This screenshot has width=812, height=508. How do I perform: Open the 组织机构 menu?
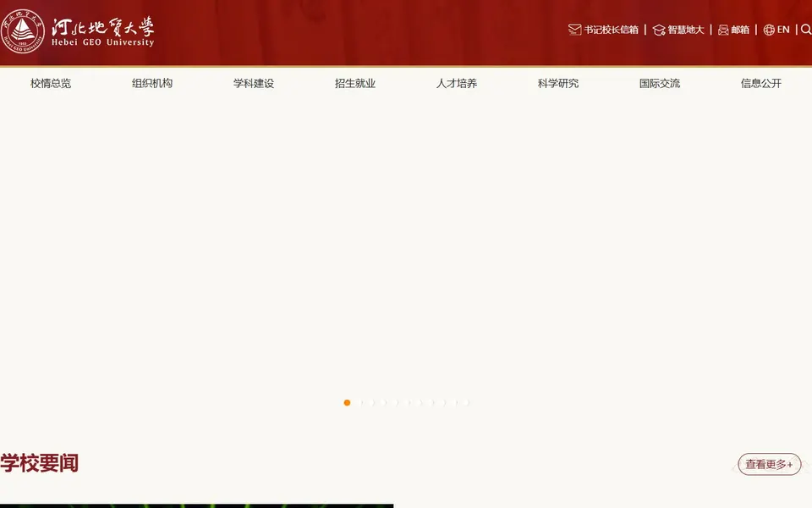coord(152,84)
